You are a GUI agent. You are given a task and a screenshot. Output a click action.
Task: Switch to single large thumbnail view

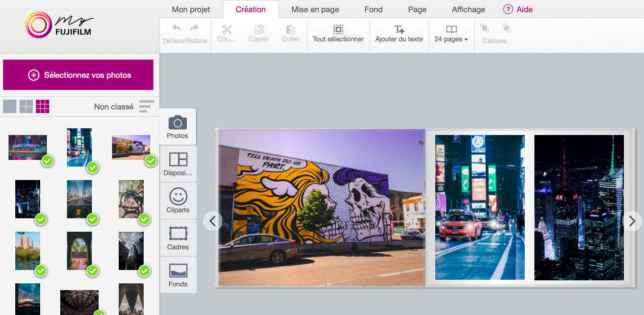click(x=10, y=106)
